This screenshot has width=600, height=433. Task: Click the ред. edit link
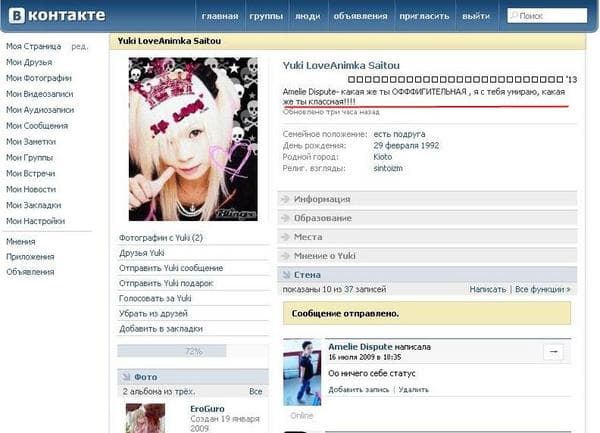pos(80,46)
